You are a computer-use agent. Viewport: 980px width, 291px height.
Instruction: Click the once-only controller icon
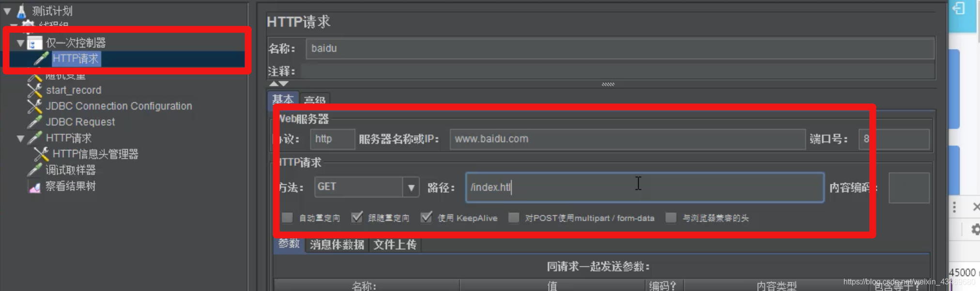(34, 43)
